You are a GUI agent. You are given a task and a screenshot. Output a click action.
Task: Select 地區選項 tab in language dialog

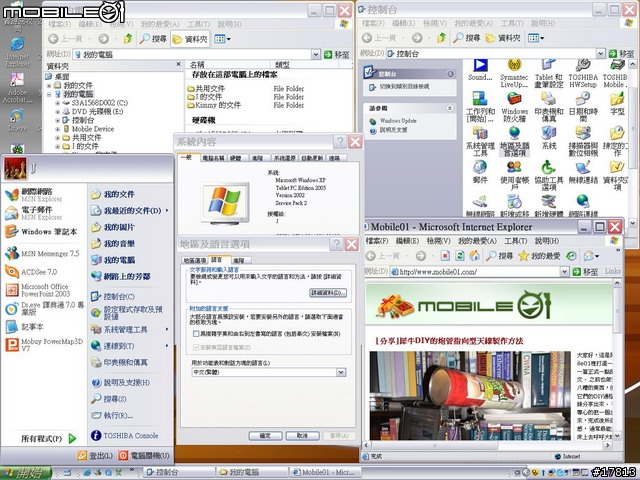[x=195, y=260]
